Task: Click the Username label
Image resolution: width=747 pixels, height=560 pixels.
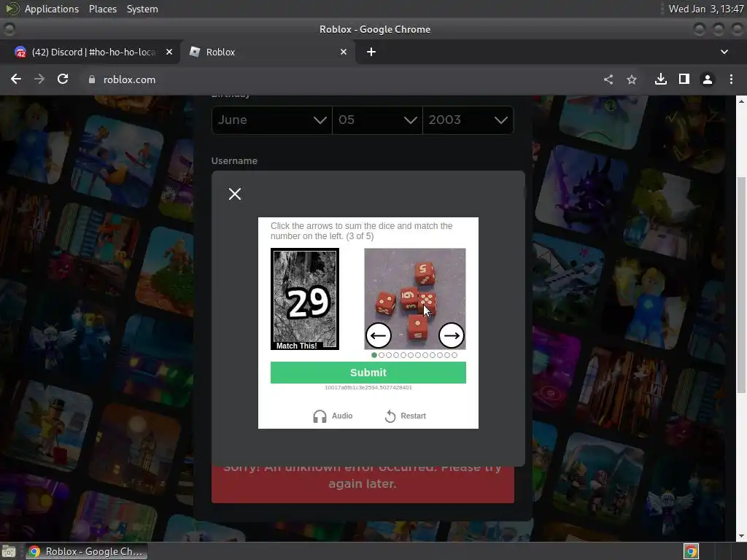Action: pos(234,161)
